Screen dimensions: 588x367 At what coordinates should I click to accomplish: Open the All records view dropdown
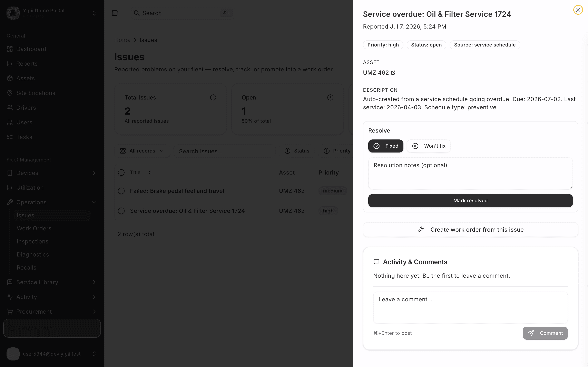coord(142,151)
